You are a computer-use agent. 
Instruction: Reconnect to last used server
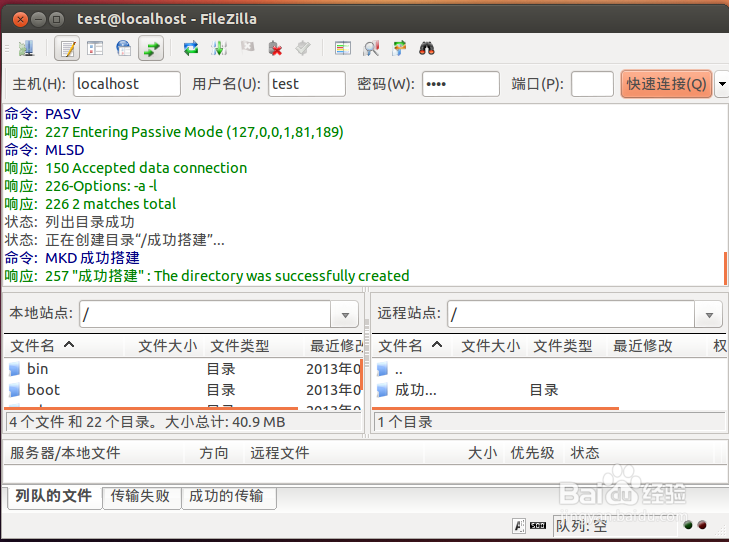303,48
